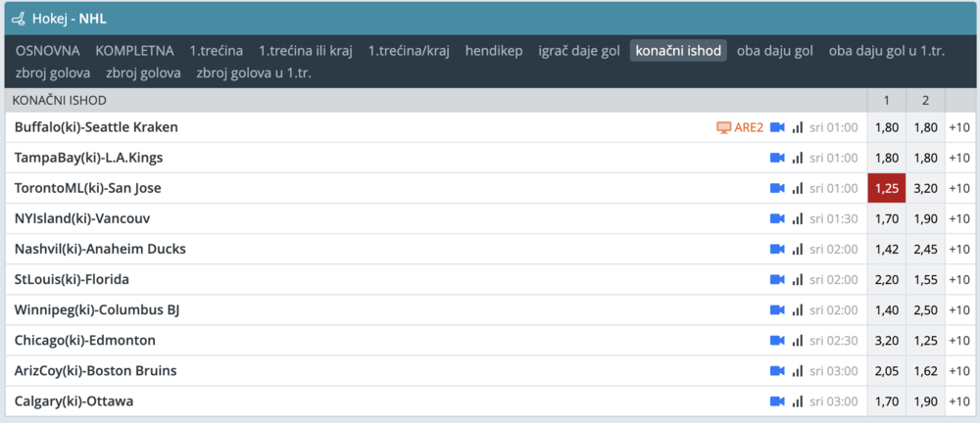This screenshot has height=423, width=980.
Task: Pick odds 1,62 on Boston Bruins win
Action: pyautogui.click(x=926, y=370)
